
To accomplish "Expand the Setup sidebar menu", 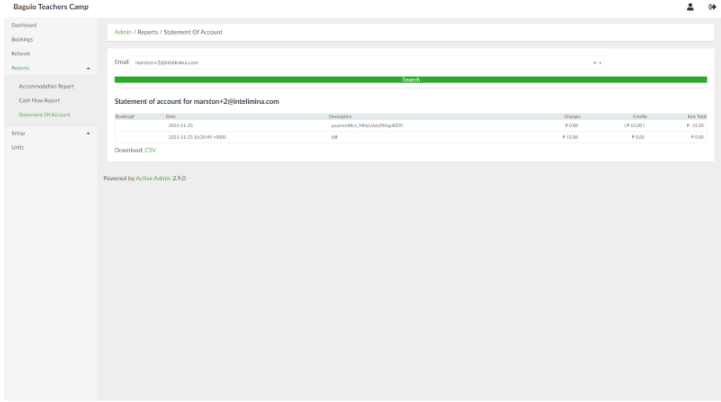I will pos(88,133).
